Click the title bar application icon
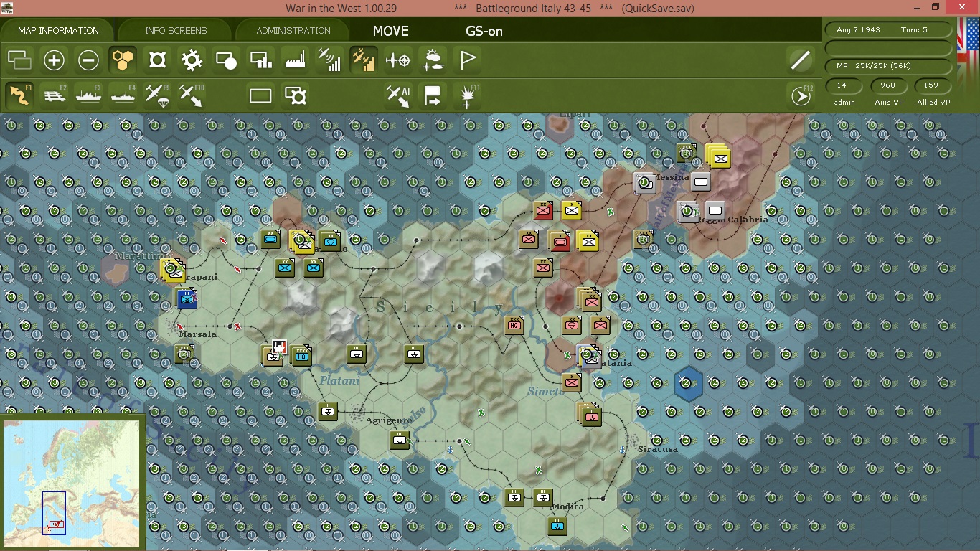The height and width of the screenshot is (551, 980). point(8,8)
